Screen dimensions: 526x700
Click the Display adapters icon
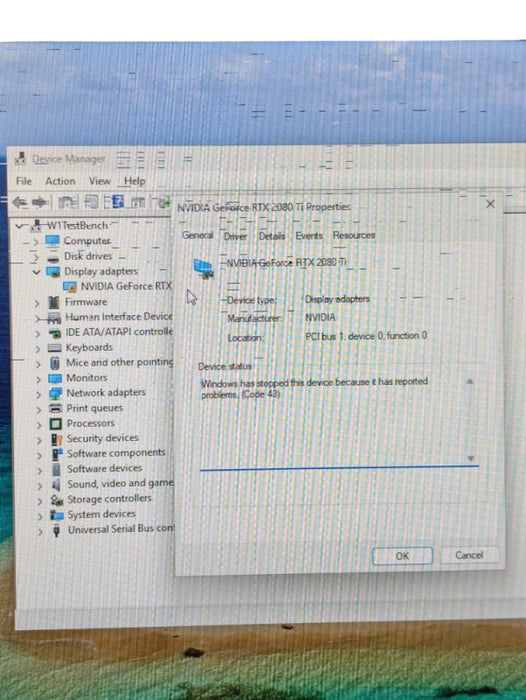pyautogui.click(x=54, y=272)
